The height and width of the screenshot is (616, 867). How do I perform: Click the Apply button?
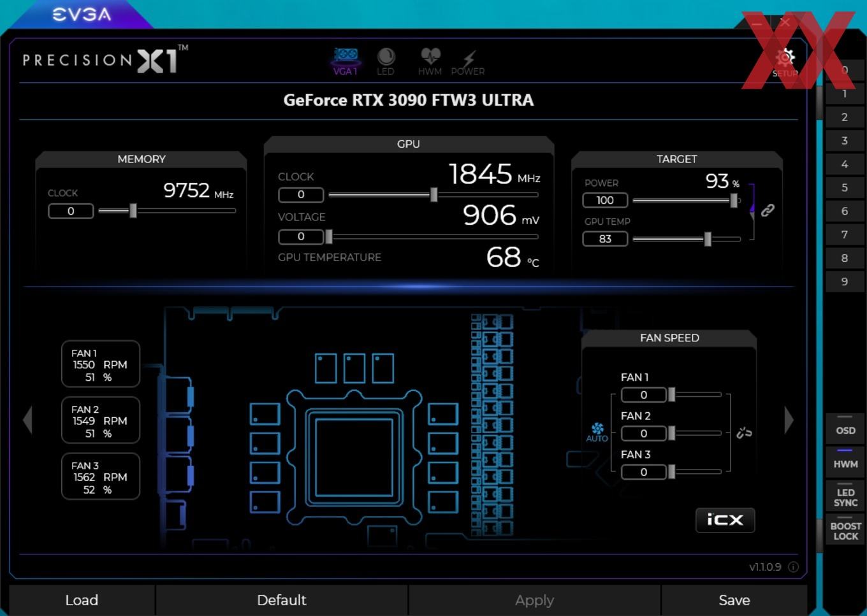coord(534,600)
